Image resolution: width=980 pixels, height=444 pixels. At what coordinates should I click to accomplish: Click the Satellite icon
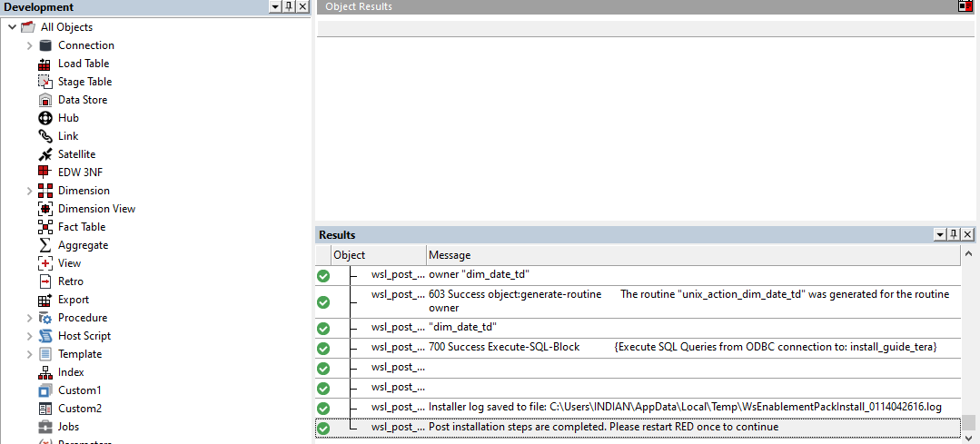point(45,153)
